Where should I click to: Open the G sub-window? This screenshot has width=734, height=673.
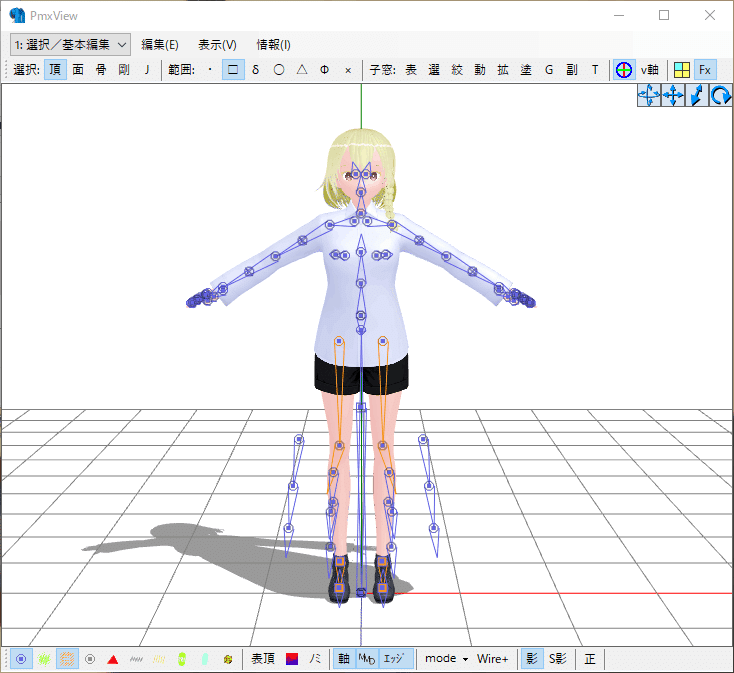point(549,70)
